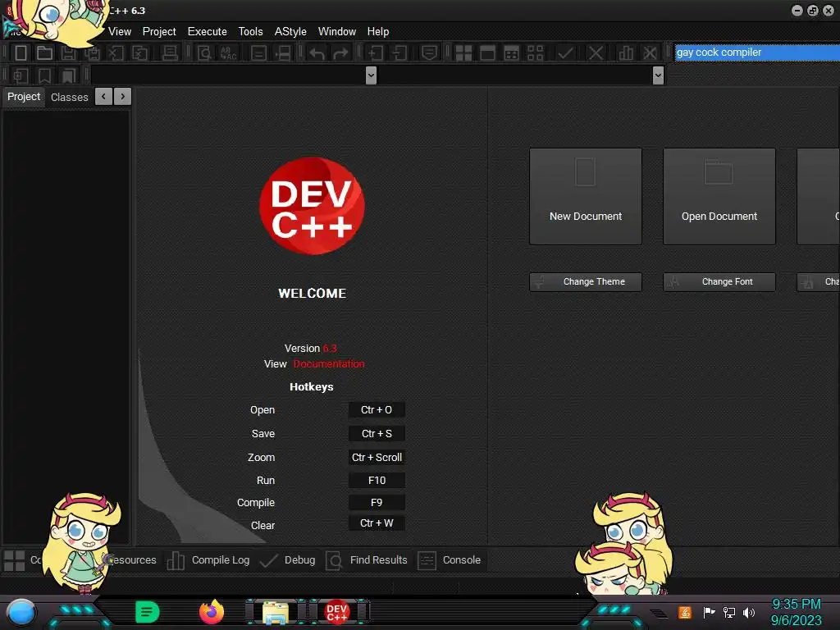Click the Compile four-squares toolbar icon

(x=463, y=53)
